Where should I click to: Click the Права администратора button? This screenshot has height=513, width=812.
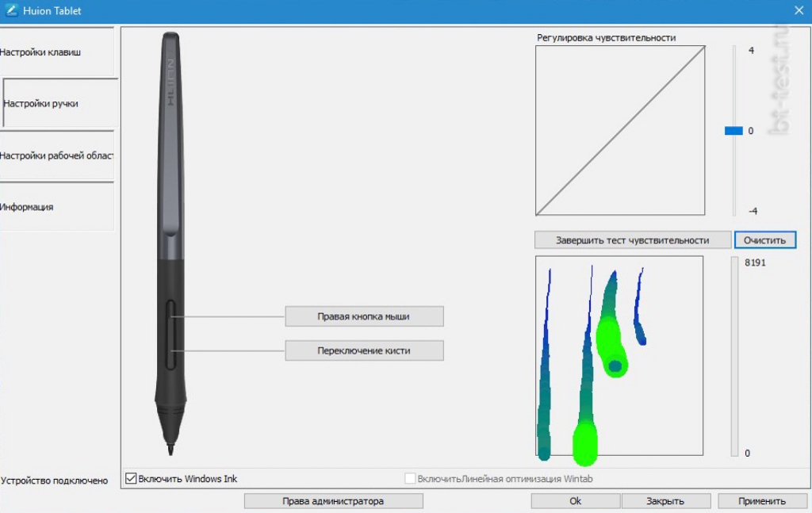click(333, 500)
